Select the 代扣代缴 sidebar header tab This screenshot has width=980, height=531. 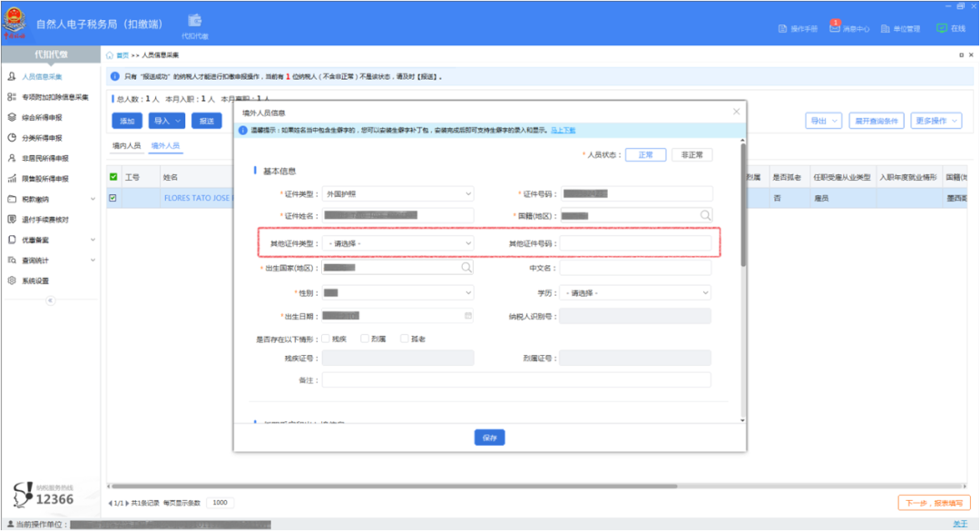(x=51, y=54)
